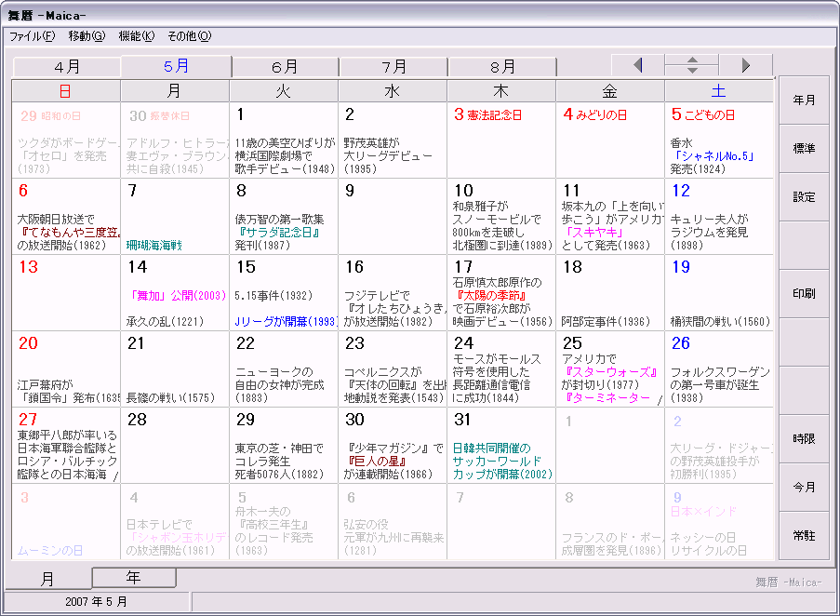Click 『巨人の星』 text on May 30
Image resolution: width=840 pixels, height=616 pixels.
(377, 462)
